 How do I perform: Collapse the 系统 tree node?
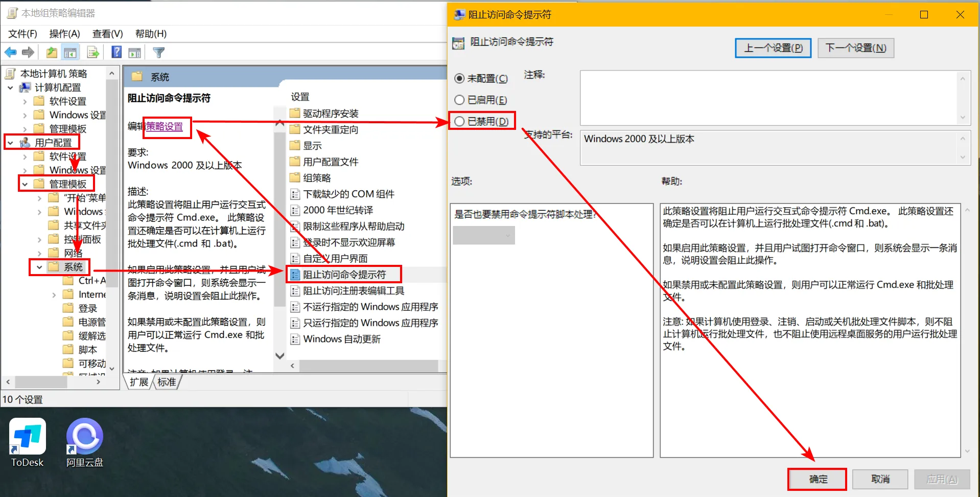click(39, 267)
